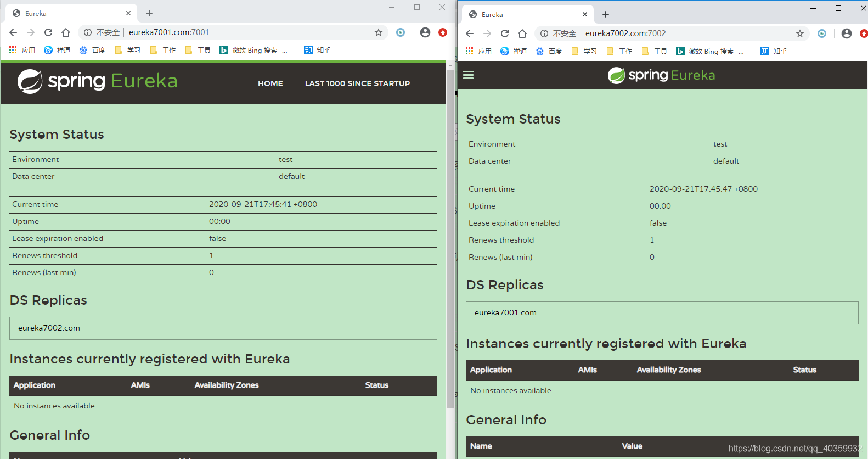Show site info for eureka7002.com
The image size is (868, 459).
click(x=544, y=33)
